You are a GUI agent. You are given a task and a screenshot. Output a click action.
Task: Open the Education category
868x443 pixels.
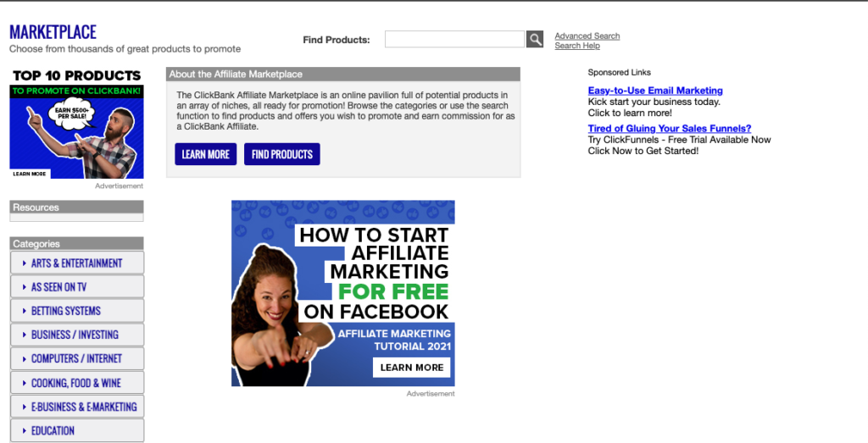click(x=77, y=430)
